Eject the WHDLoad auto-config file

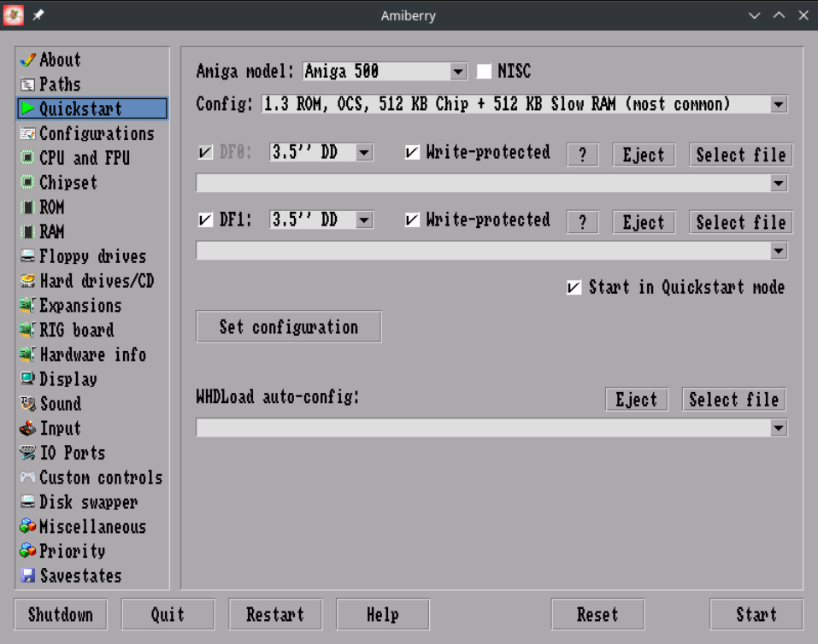click(x=637, y=400)
